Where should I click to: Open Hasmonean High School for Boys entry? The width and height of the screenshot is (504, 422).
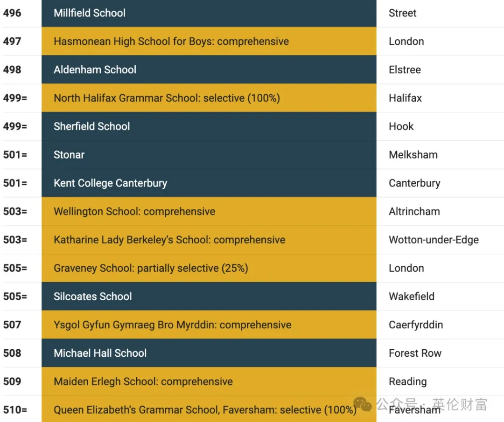pyautogui.click(x=209, y=41)
